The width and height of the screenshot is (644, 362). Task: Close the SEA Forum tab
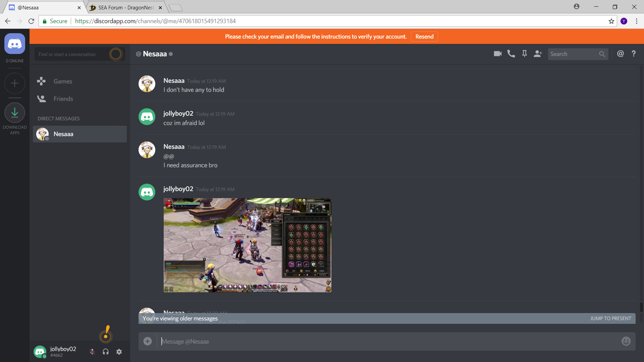(x=160, y=8)
